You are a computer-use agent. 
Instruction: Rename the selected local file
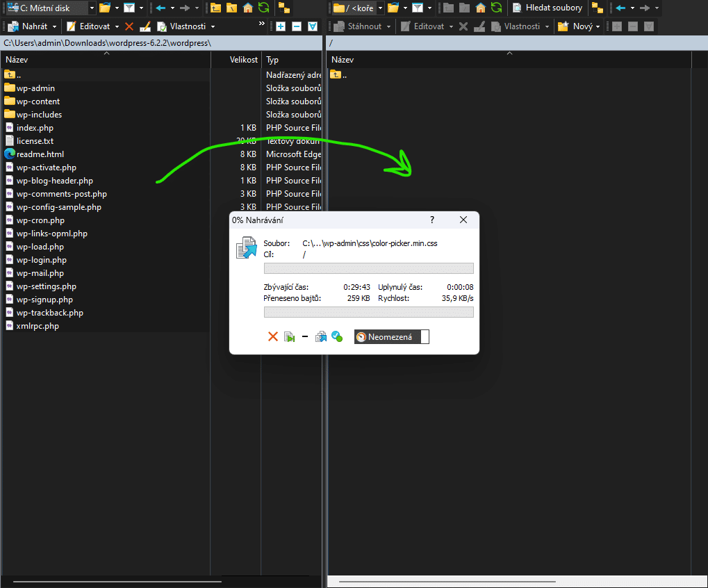(145, 26)
